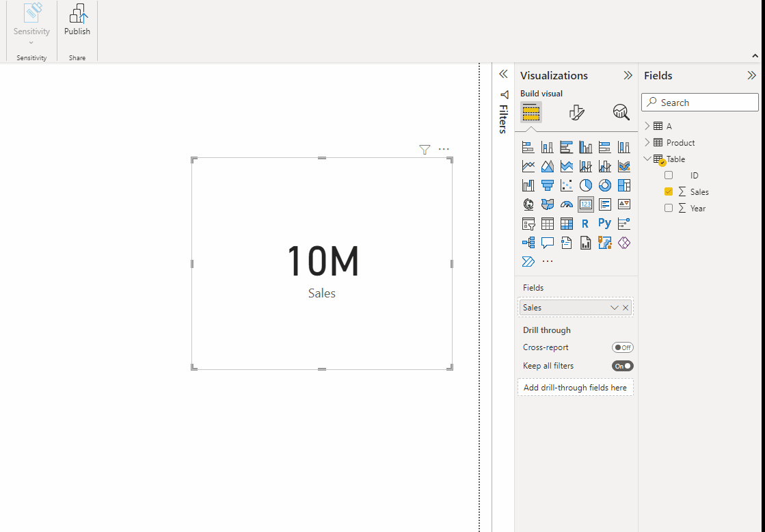
Task: Remove Sales from the Fields well
Action: click(626, 308)
